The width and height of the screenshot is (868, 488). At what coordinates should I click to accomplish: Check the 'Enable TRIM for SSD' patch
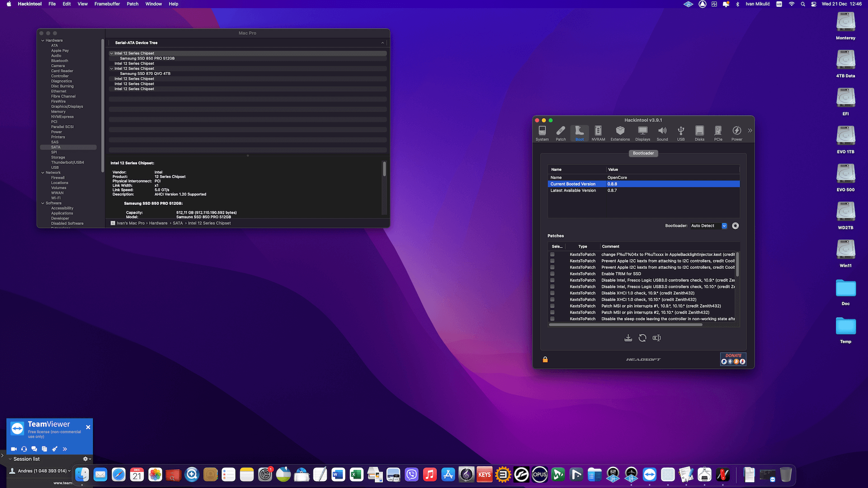pos(552,274)
